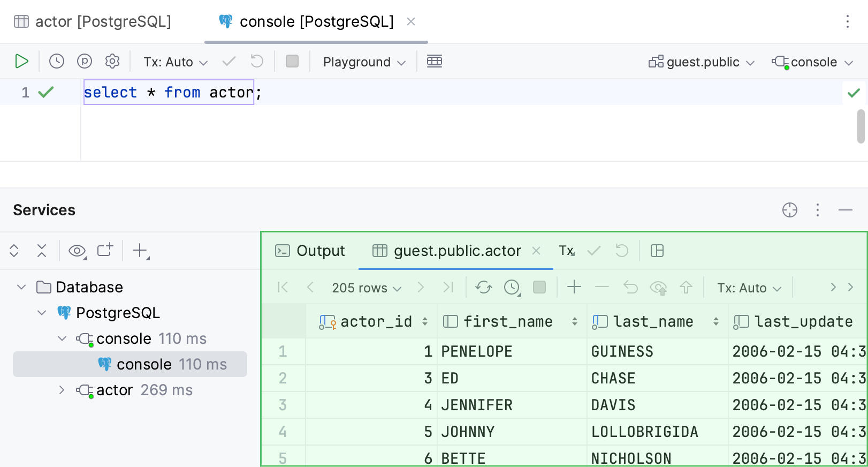Viewport: 868px width, 467px height.
Task: Click the add service plus icon
Action: click(140, 251)
